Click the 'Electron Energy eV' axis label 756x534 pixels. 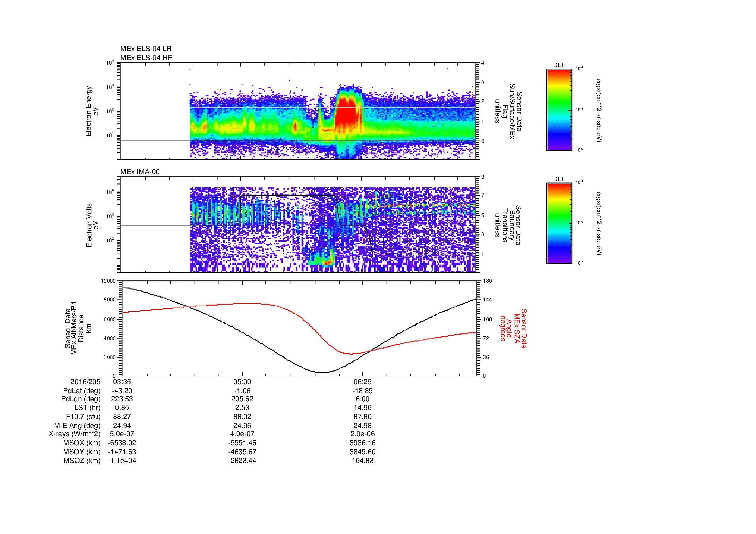[91, 111]
